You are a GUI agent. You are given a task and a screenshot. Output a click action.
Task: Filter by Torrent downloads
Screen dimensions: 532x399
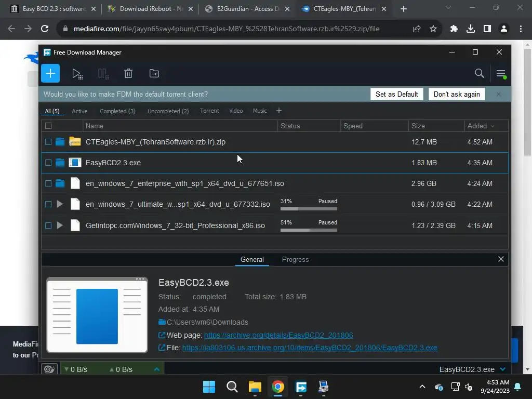(209, 111)
